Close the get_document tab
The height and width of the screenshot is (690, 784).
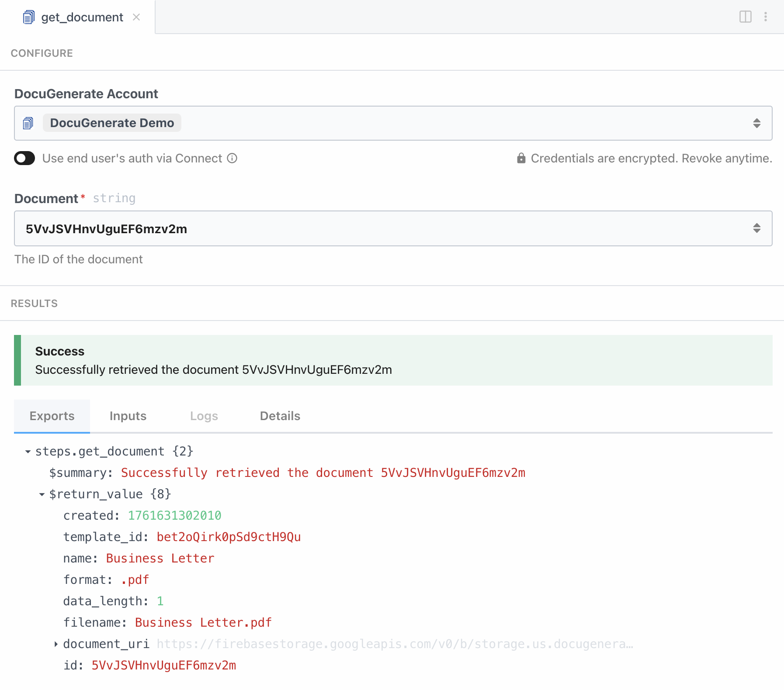136,17
